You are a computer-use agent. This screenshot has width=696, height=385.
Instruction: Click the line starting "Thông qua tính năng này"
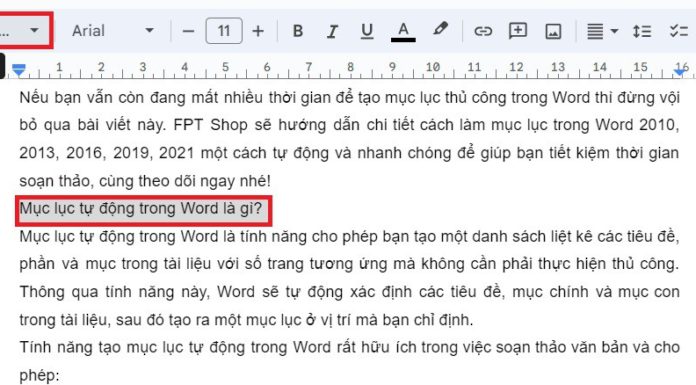[349, 292]
